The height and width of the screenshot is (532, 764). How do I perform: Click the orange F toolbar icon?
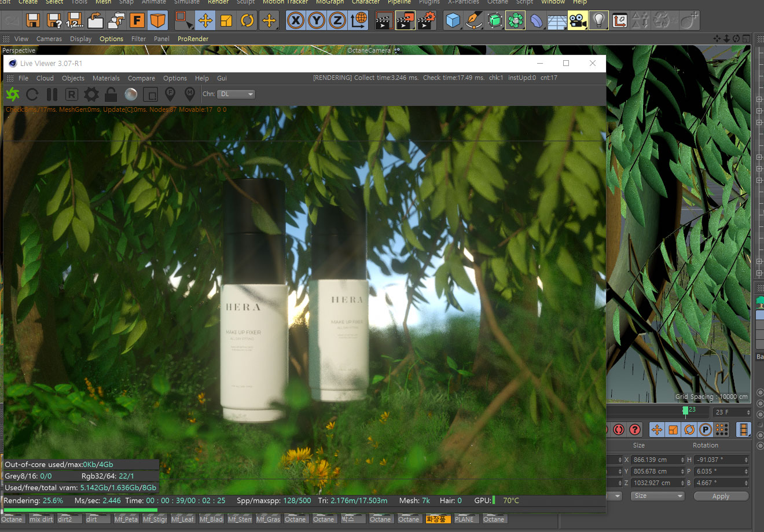pos(137,21)
